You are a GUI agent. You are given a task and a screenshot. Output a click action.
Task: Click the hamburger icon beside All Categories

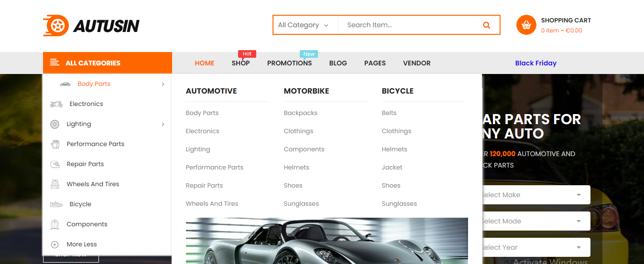coord(55,63)
